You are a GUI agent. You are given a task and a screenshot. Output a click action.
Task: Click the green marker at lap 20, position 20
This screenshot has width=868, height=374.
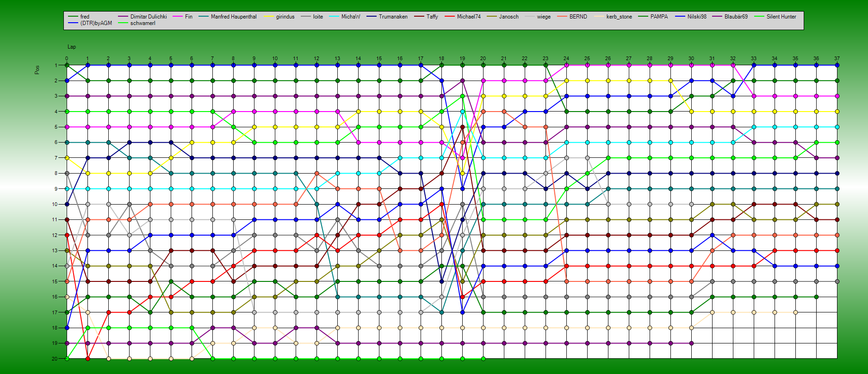click(483, 359)
